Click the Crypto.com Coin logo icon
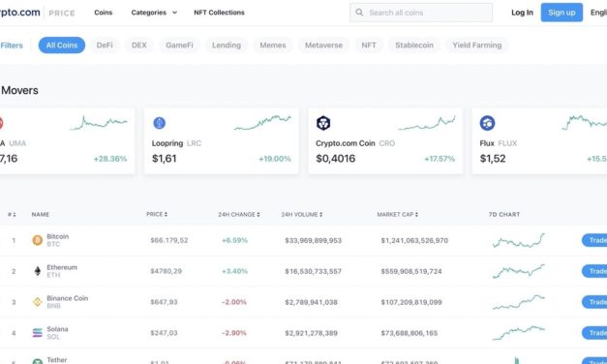This screenshot has height=364, width=607. [x=323, y=123]
